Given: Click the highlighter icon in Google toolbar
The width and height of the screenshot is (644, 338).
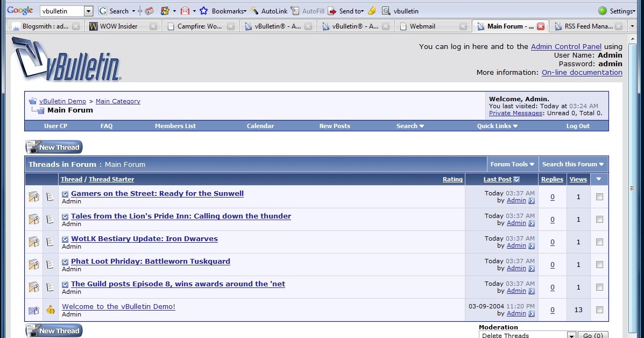Looking at the screenshot, I should point(372,11).
